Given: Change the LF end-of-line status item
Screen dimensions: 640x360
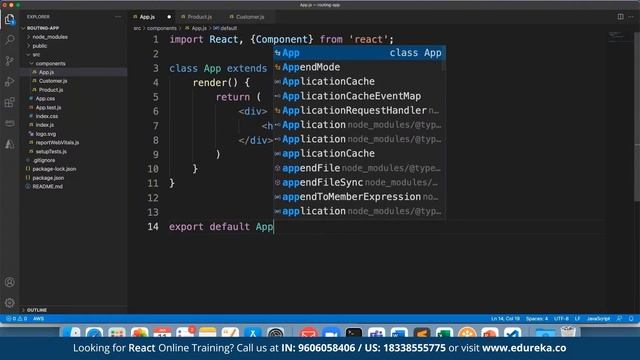Looking at the screenshot, I should click(578, 318).
